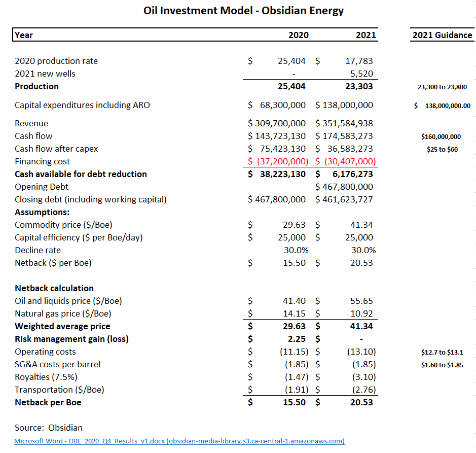The height and width of the screenshot is (453, 476).
Task: Select the 2021 column header
Action: pyautogui.click(x=366, y=35)
